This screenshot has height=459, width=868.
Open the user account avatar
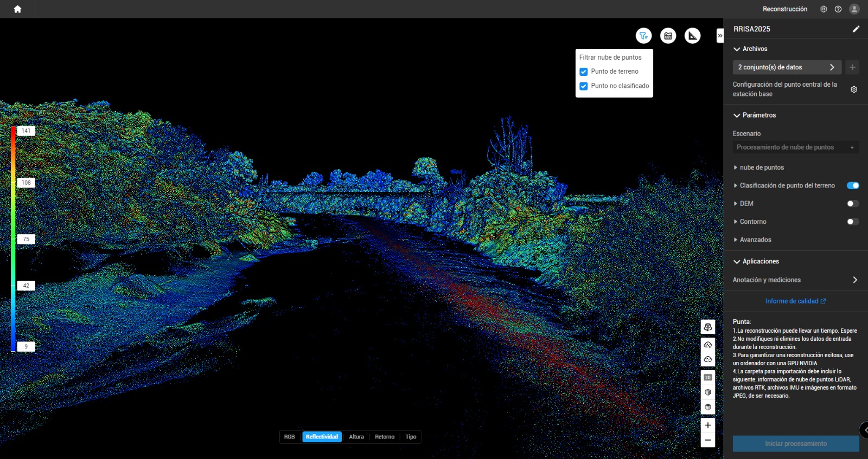pos(854,9)
